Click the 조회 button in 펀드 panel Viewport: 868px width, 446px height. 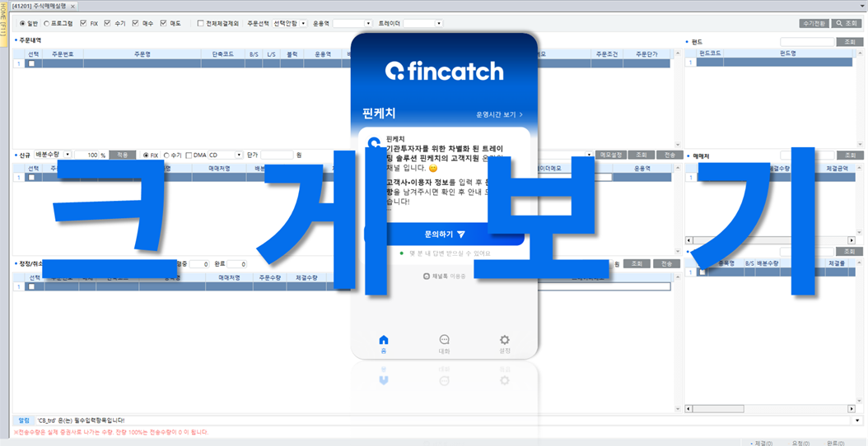pyautogui.click(x=850, y=42)
